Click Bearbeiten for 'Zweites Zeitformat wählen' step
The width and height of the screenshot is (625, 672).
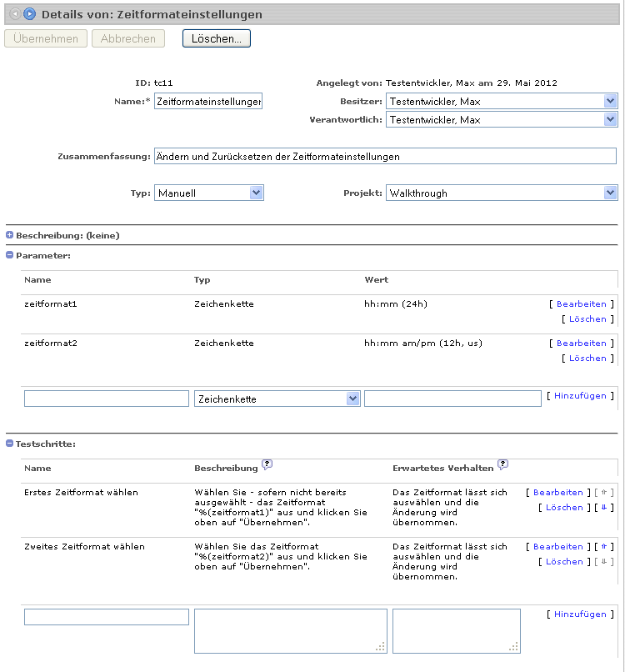click(x=558, y=547)
